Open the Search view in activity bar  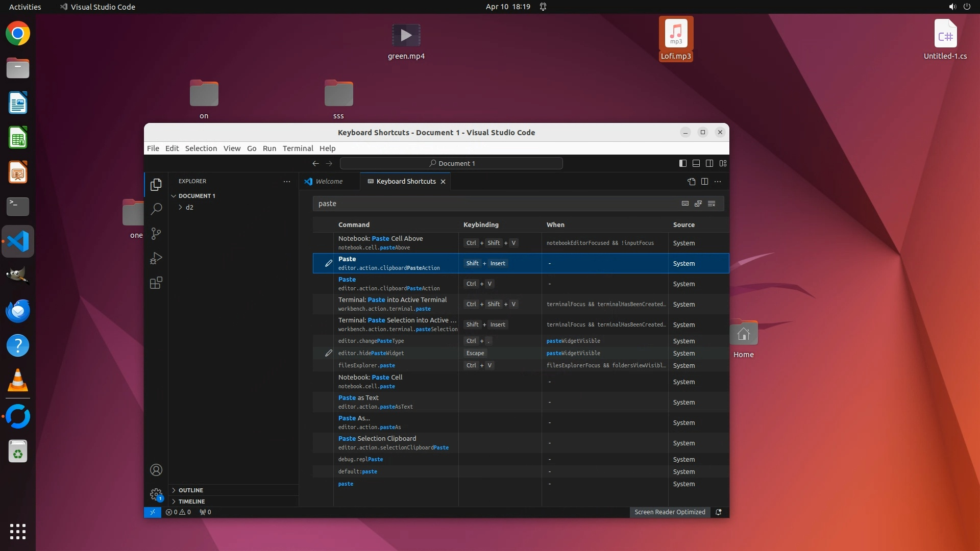(x=156, y=209)
